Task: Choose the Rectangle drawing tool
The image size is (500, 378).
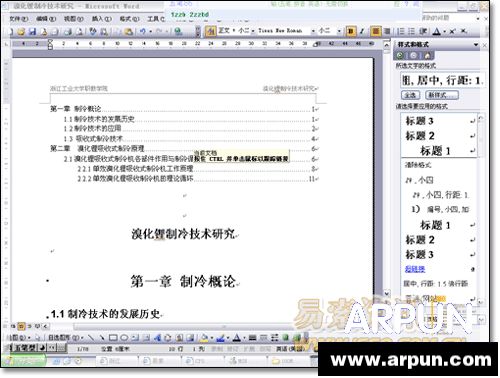Action: (113, 337)
